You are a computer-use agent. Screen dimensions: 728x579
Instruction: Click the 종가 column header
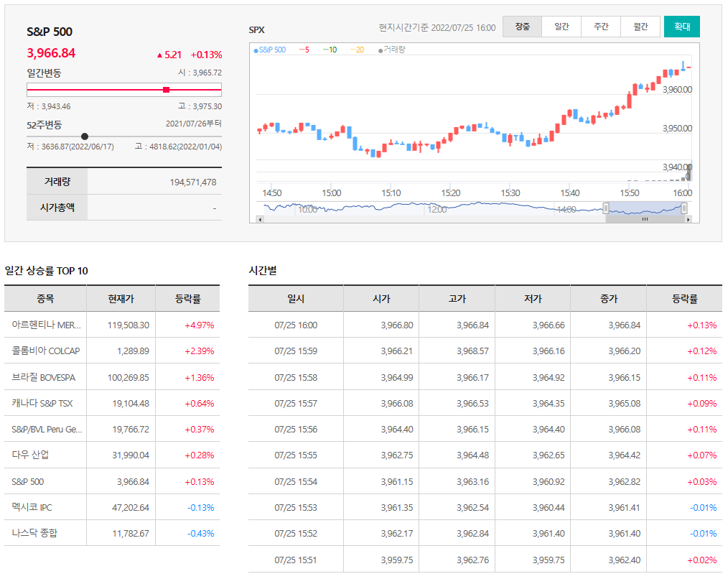click(x=608, y=299)
